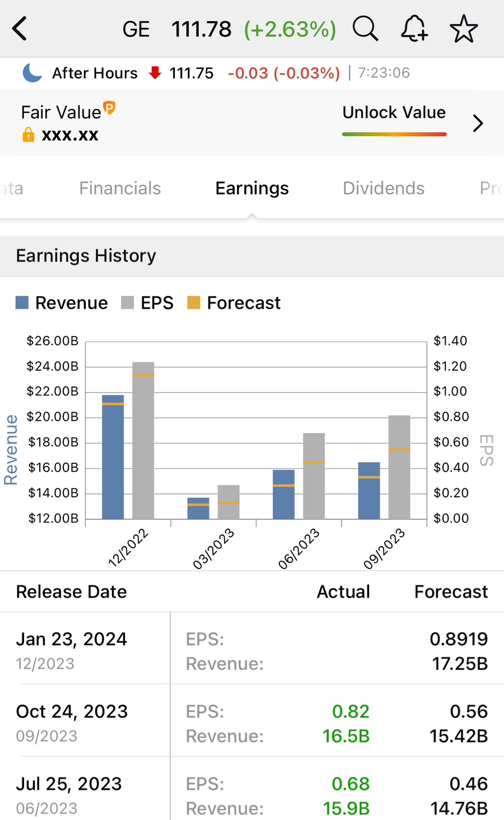
Task: Tap the EPS legend gray swatch
Action: [128, 303]
